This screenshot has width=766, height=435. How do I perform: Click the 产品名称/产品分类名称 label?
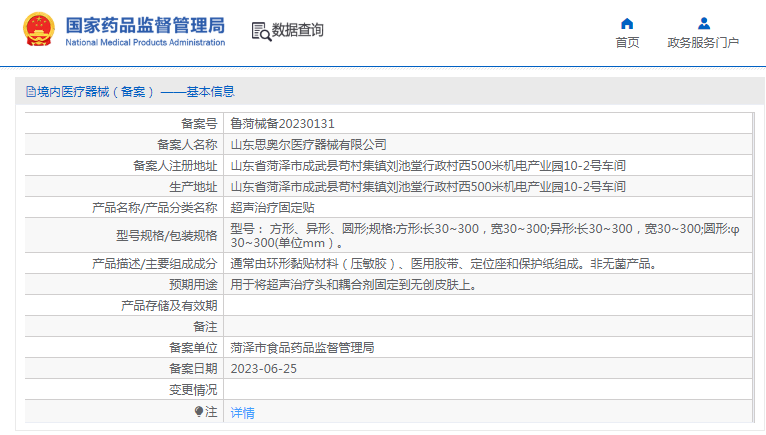tap(154, 208)
